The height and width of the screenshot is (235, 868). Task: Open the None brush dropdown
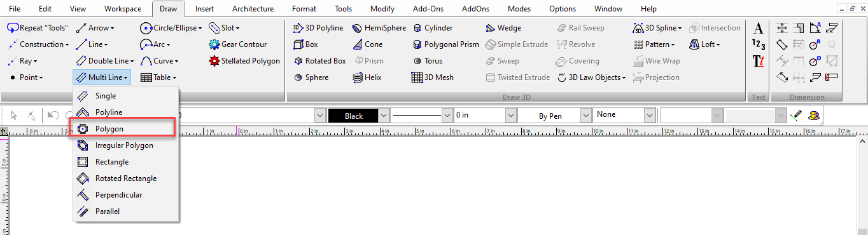650,116
